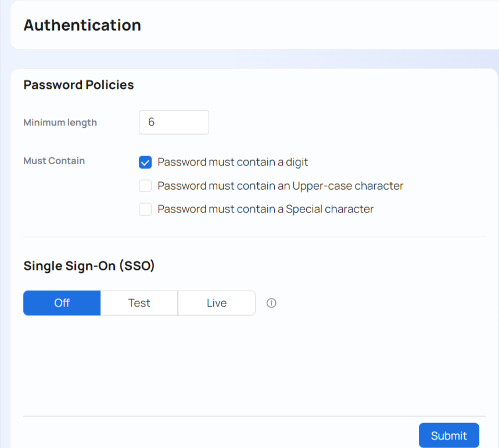The height and width of the screenshot is (448, 499).
Task: Click the Password Policies section heading
Action: [x=78, y=85]
